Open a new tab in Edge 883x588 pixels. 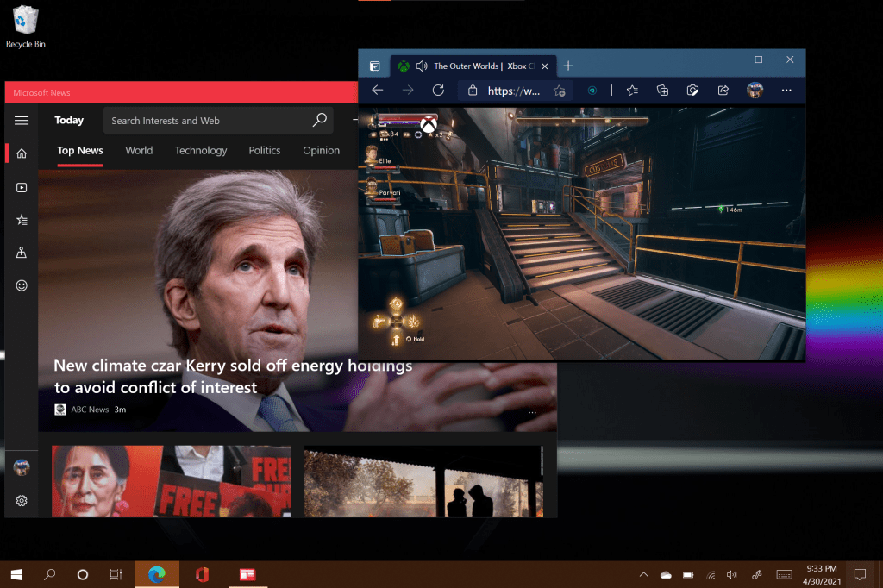pos(568,66)
